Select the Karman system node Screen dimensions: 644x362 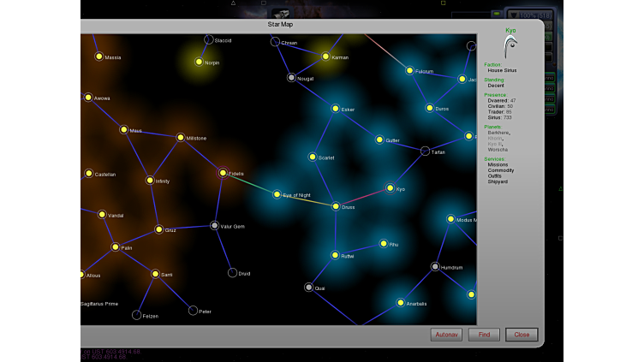325,56
